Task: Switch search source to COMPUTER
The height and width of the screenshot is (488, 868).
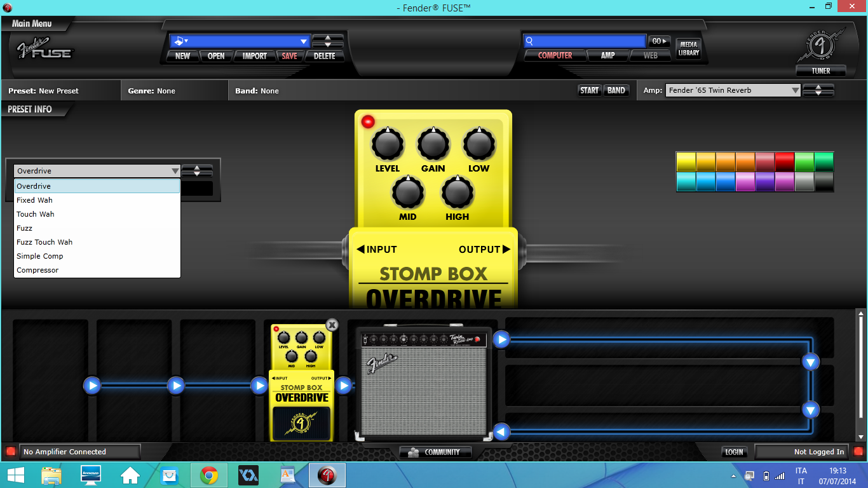Action: tap(555, 56)
